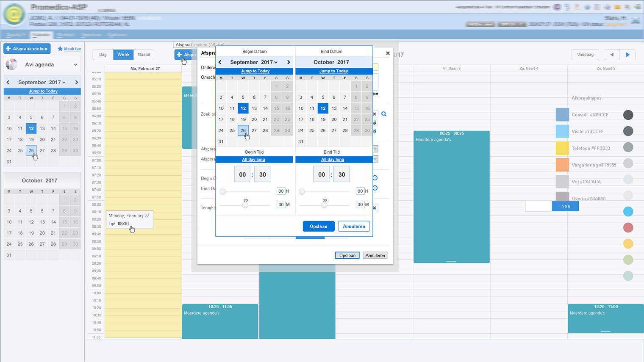Screen dimensions: 644x362
Task: Go to next month in Begin Datum picker
Action: (x=289, y=62)
